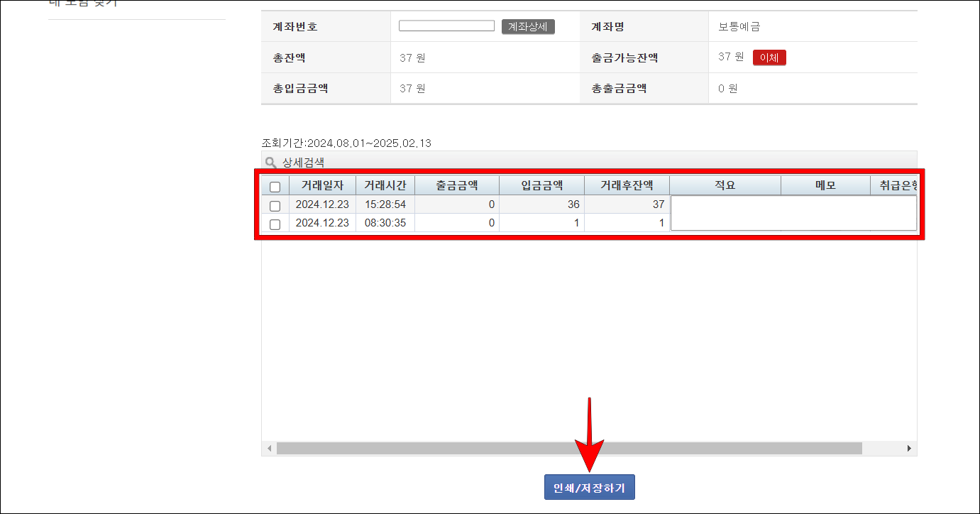980x514 pixels.
Task: Click the horizontal scrollbar thumb below the table
Action: pyautogui.click(x=568, y=448)
